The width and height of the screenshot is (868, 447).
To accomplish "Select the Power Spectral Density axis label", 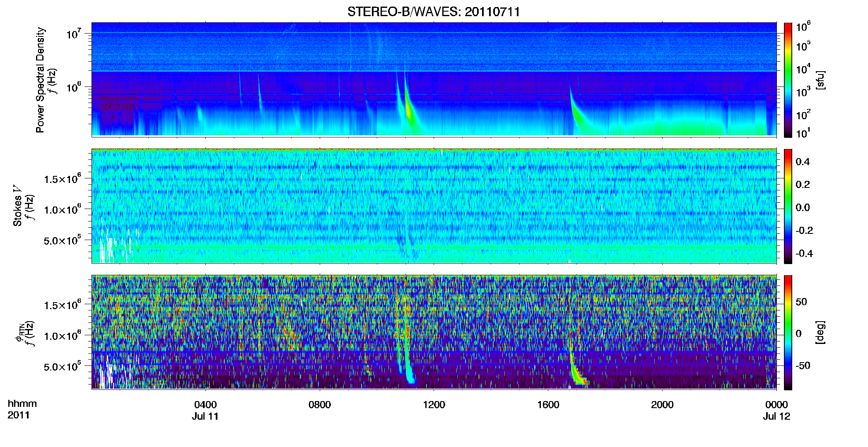I will pyautogui.click(x=40, y=80).
